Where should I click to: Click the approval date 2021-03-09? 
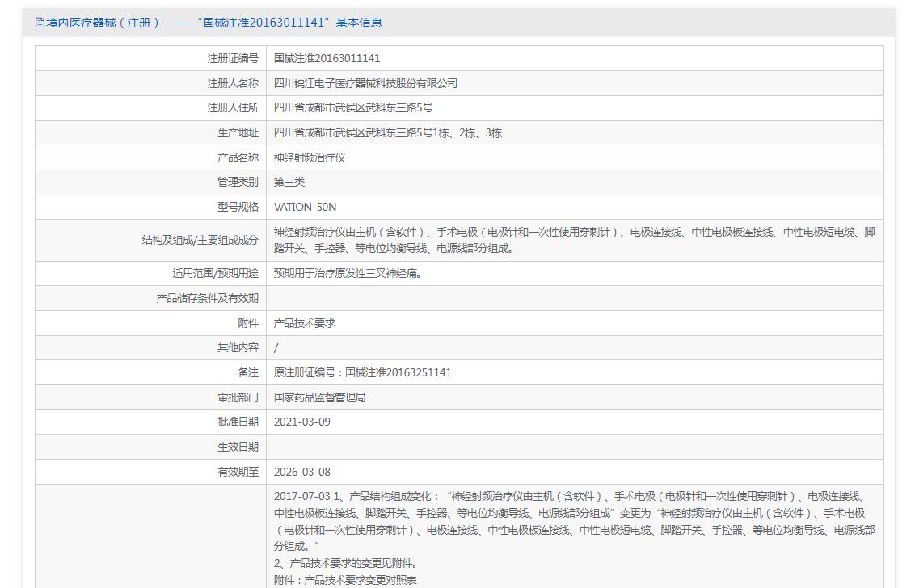(x=301, y=422)
